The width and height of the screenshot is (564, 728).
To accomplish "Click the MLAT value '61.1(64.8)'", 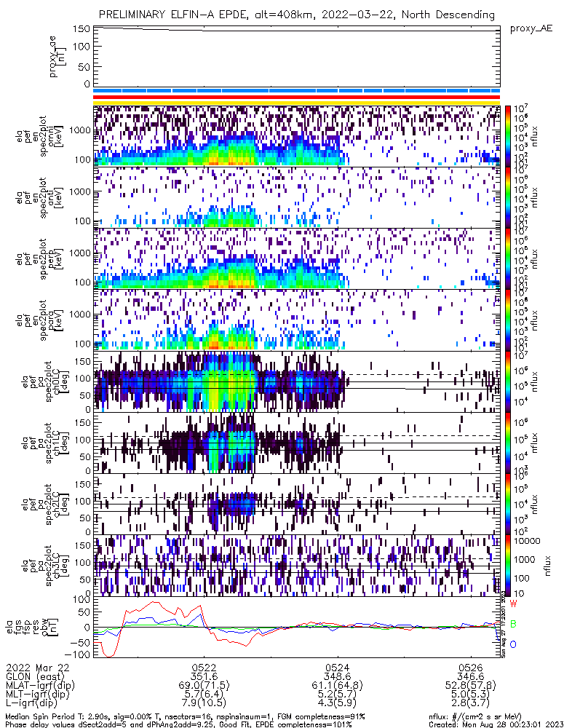I will [338, 685].
